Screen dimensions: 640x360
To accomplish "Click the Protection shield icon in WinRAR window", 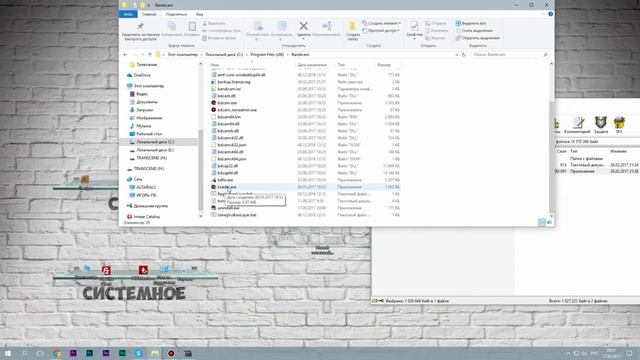I will coord(601,122).
